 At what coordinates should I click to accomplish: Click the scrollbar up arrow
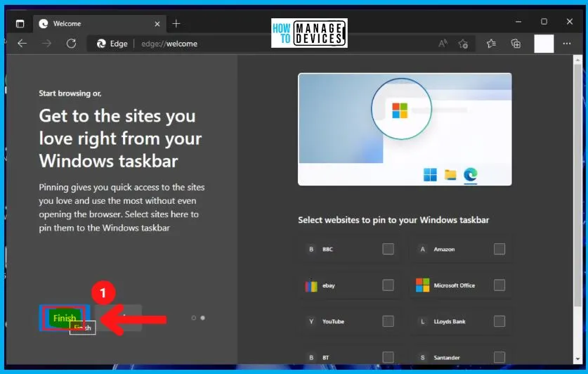coord(577,60)
